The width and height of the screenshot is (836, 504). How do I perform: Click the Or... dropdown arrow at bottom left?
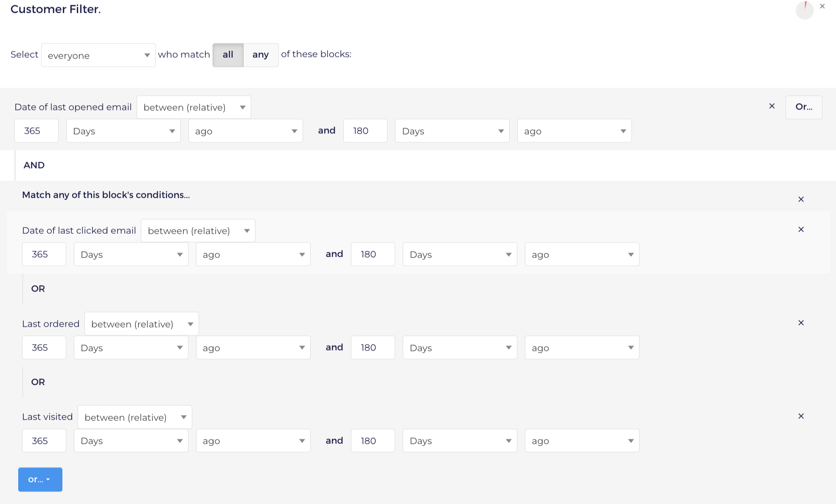tap(49, 479)
